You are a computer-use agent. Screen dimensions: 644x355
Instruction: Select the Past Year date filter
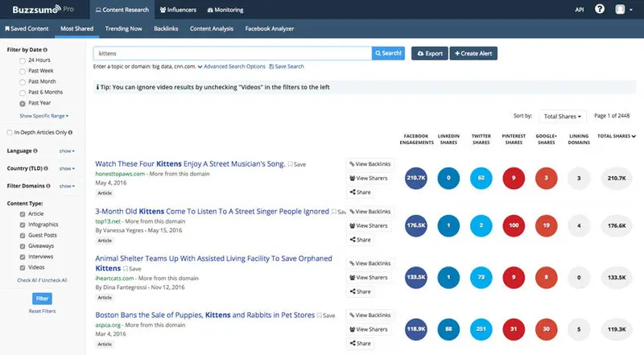point(23,104)
